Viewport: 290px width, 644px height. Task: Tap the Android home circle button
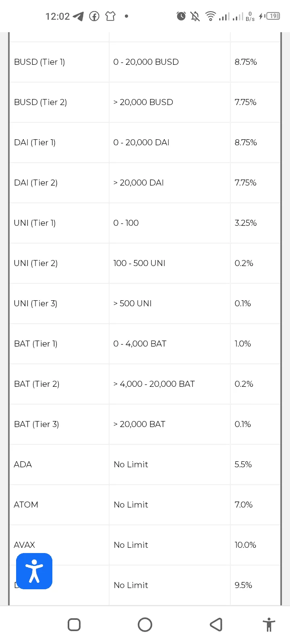145,625
